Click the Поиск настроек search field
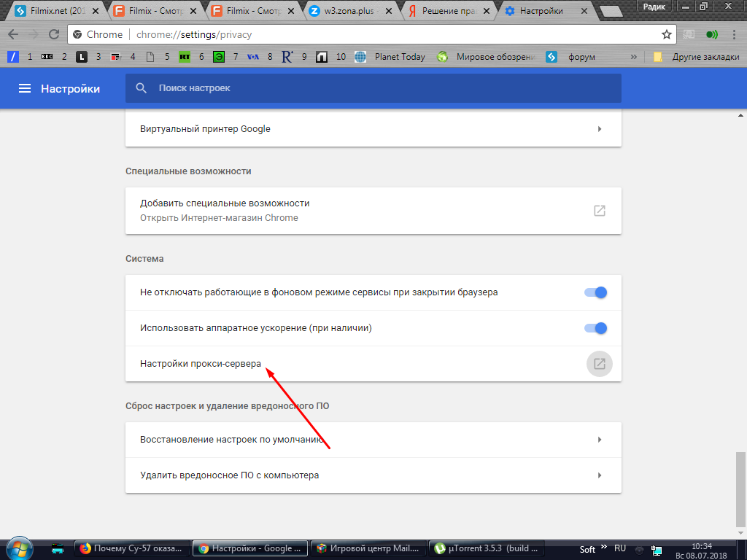Image resolution: width=747 pixels, height=560 pixels. click(x=379, y=88)
